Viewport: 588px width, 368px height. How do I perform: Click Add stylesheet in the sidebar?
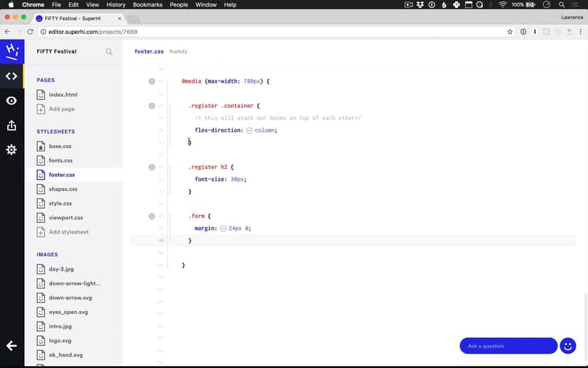click(x=68, y=232)
